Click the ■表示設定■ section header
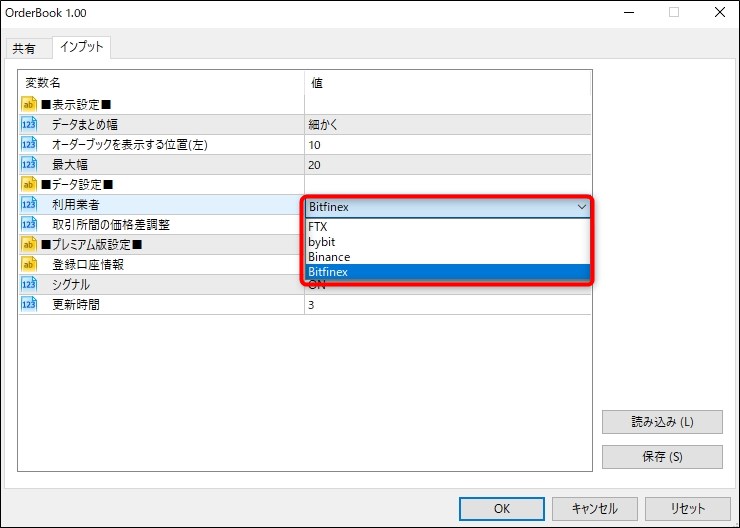This screenshot has height=528, width=740. (76, 105)
